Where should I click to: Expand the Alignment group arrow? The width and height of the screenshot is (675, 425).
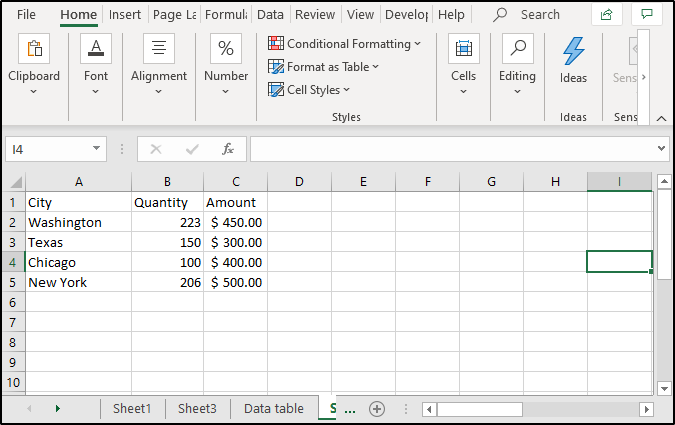pyautogui.click(x=158, y=91)
